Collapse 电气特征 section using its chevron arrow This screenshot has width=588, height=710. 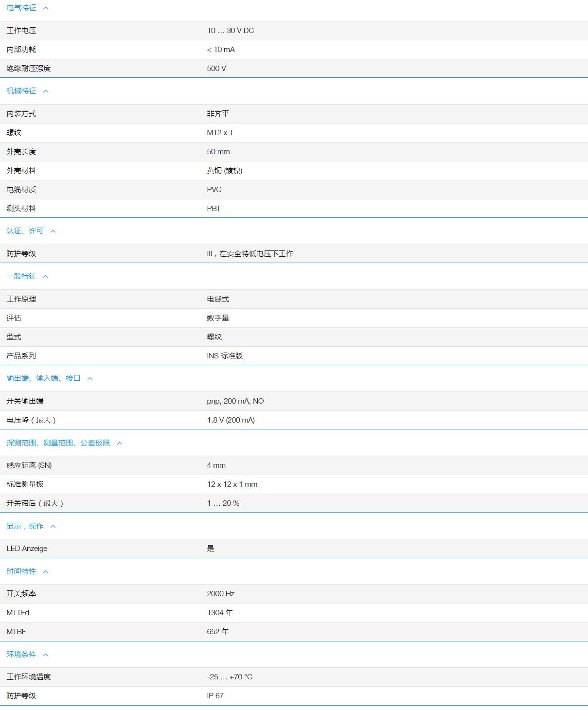46,8
